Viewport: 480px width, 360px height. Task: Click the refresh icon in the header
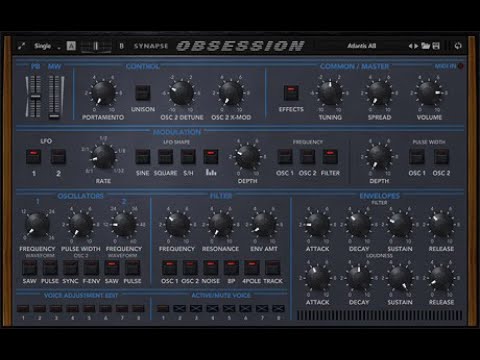tap(458, 46)
